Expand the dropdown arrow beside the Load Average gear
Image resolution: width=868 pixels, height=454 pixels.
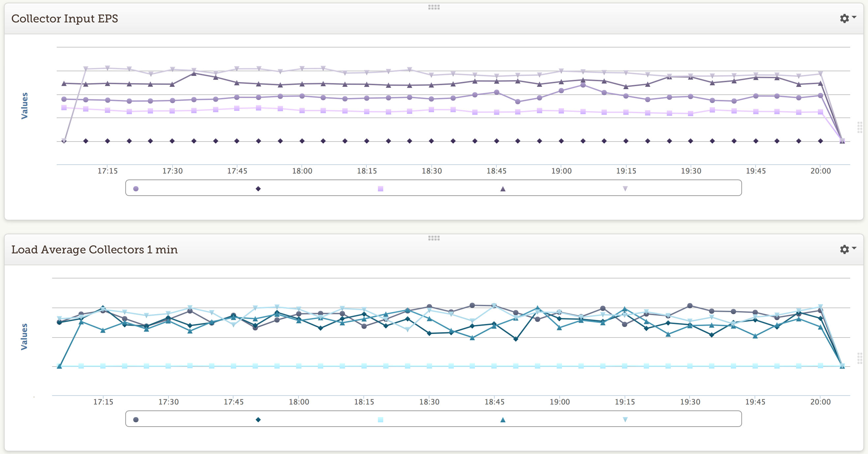(854, 248)
